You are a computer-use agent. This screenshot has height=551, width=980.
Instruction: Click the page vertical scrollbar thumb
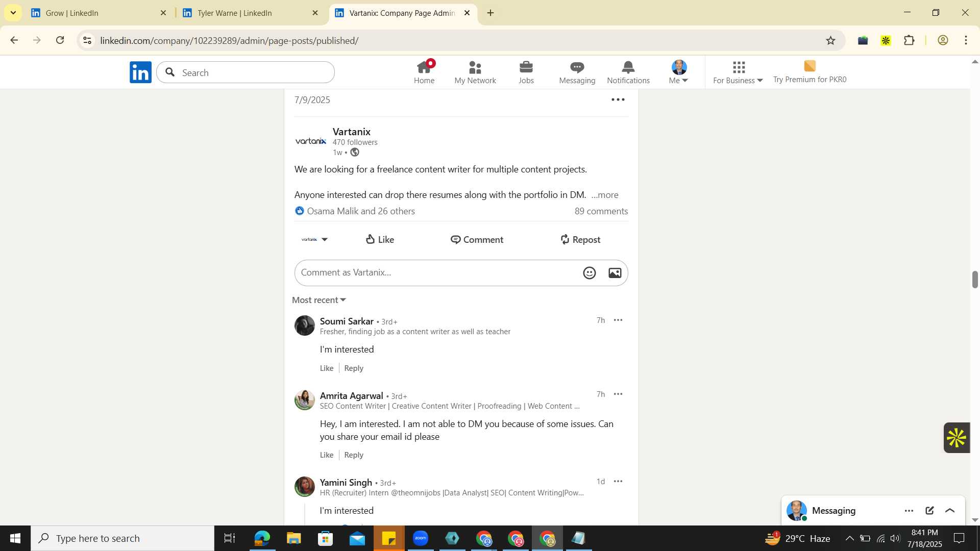975,280
